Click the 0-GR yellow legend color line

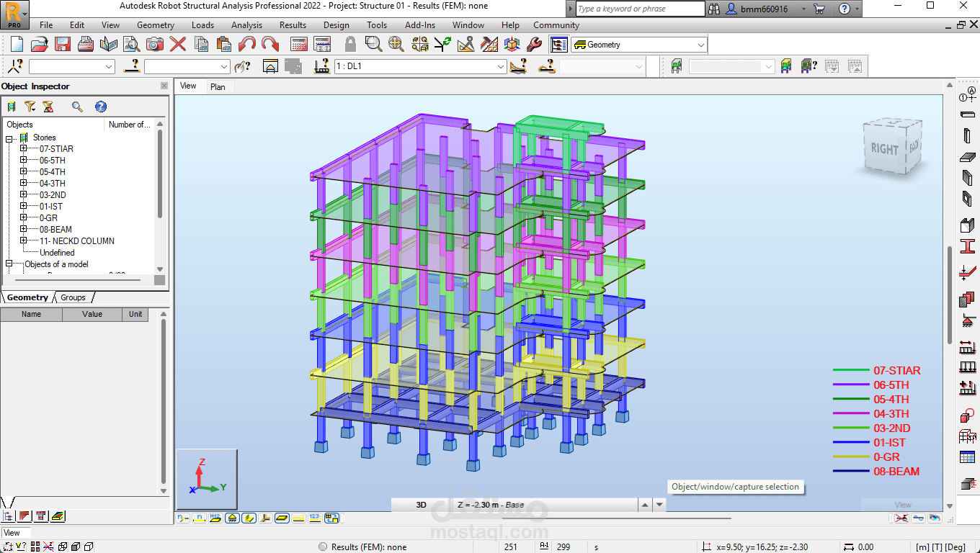coord(851,457)
